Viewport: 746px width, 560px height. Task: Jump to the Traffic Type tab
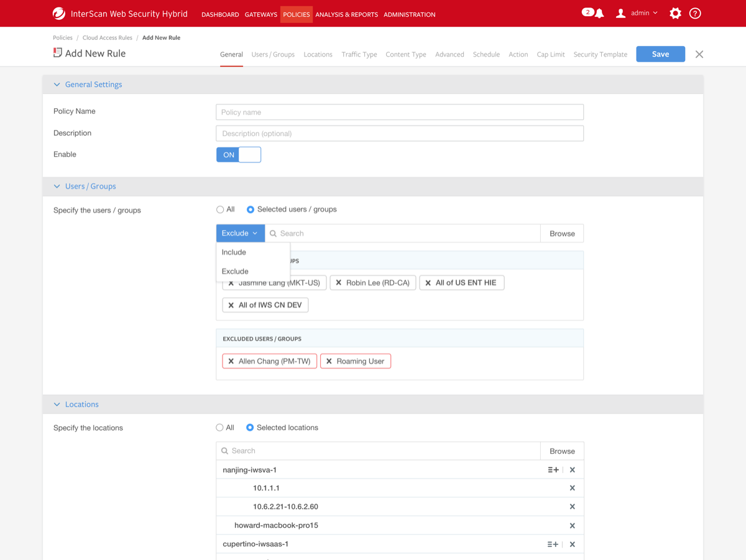coord(359,55)
